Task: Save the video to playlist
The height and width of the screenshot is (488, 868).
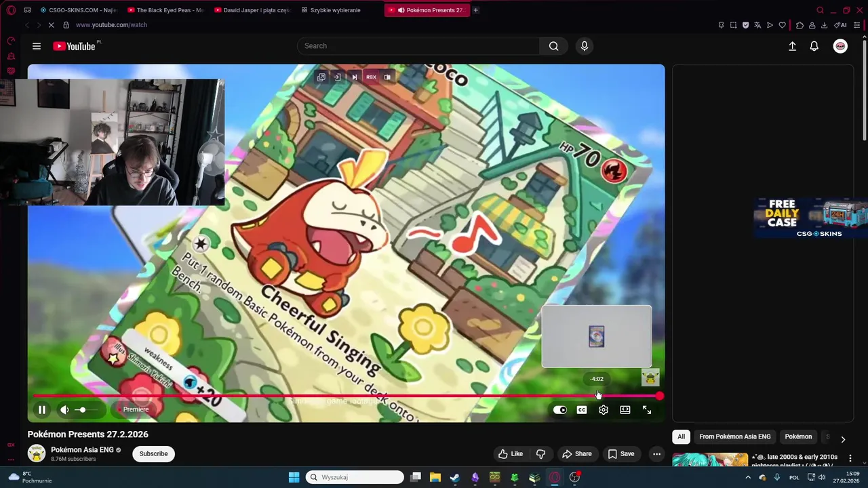Action: point(621,453)
